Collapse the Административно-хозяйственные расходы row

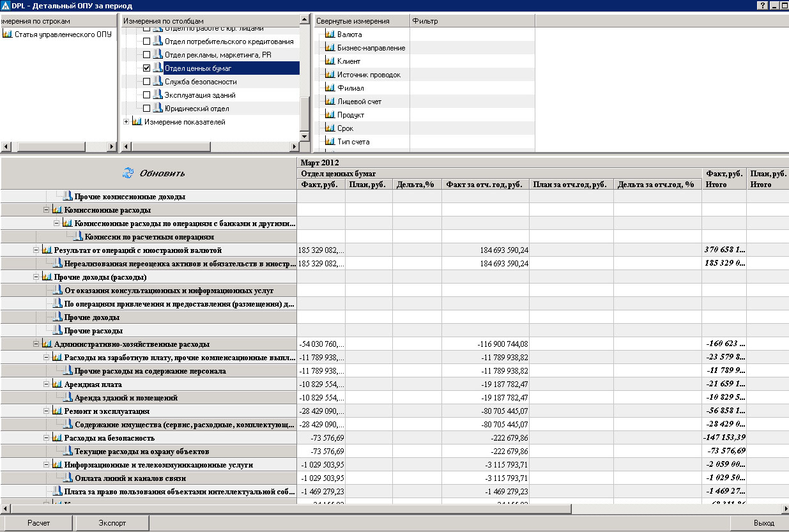point(37,344)
